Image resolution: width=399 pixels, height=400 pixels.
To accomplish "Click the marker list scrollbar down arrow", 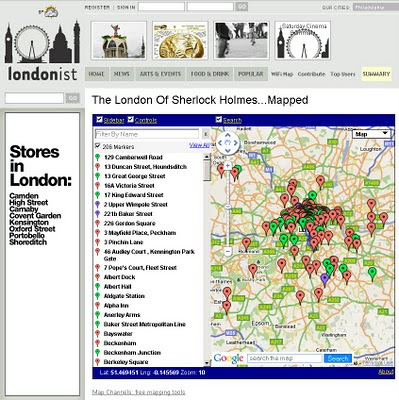I will [207, 363].
